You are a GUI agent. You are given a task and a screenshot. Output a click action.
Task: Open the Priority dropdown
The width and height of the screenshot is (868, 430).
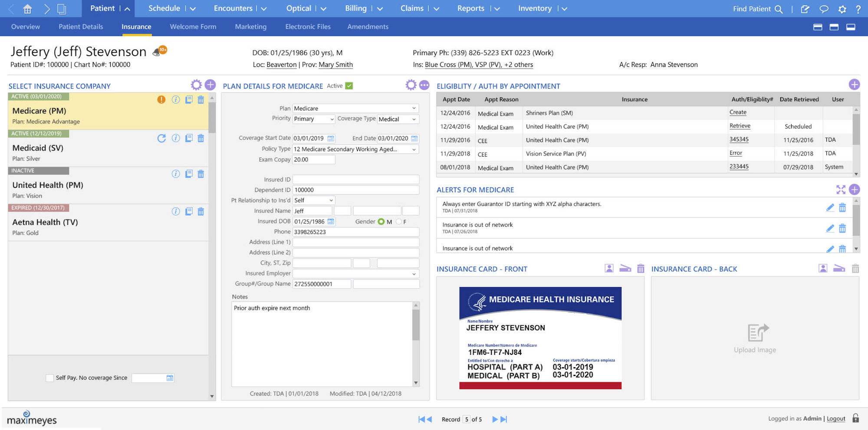click(313, 119)
